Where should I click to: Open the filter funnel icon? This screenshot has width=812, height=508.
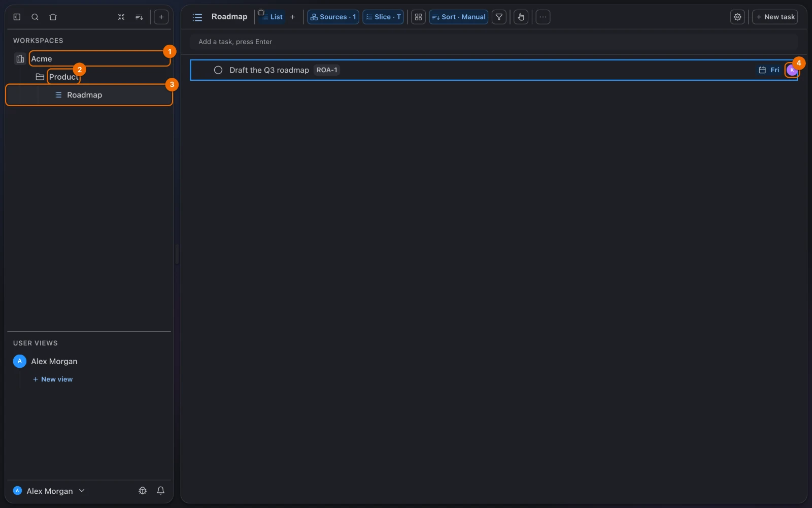click(x=499, y=17)
